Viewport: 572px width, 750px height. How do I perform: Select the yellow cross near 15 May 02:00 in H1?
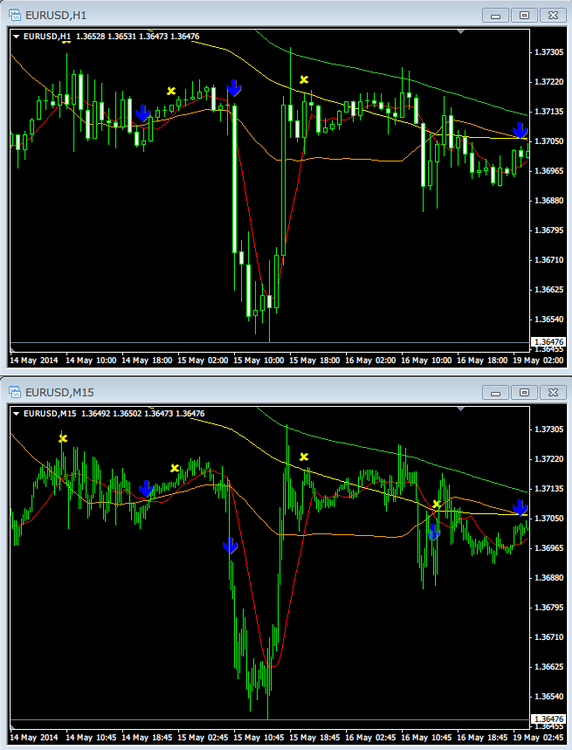point(171,90)
